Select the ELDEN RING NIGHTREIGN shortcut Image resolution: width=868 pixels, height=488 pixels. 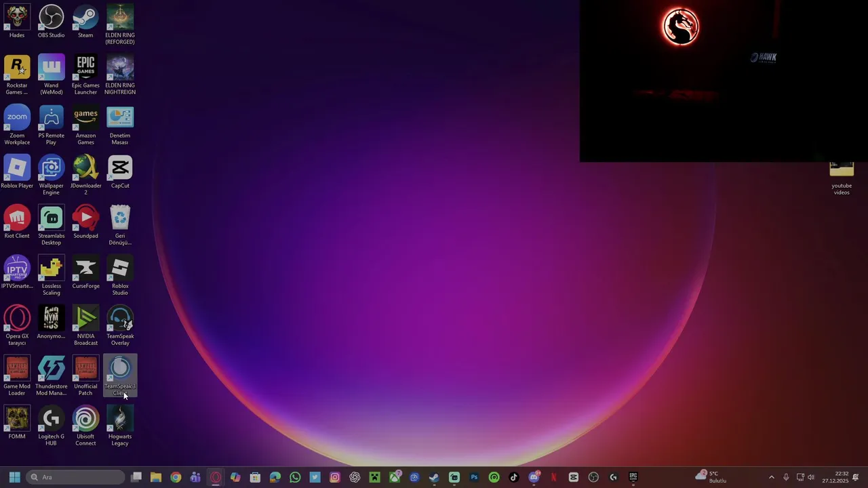(120, 75)
